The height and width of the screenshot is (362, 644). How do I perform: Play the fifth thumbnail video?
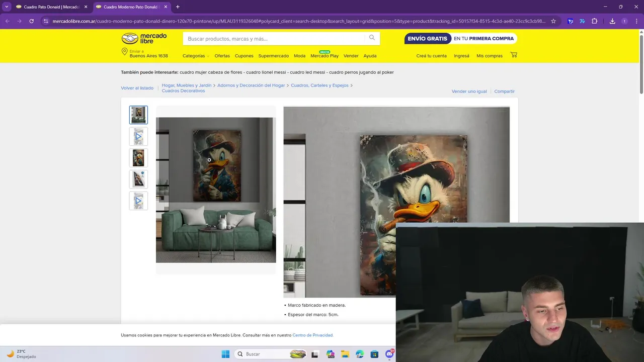[x=138, y=201]
